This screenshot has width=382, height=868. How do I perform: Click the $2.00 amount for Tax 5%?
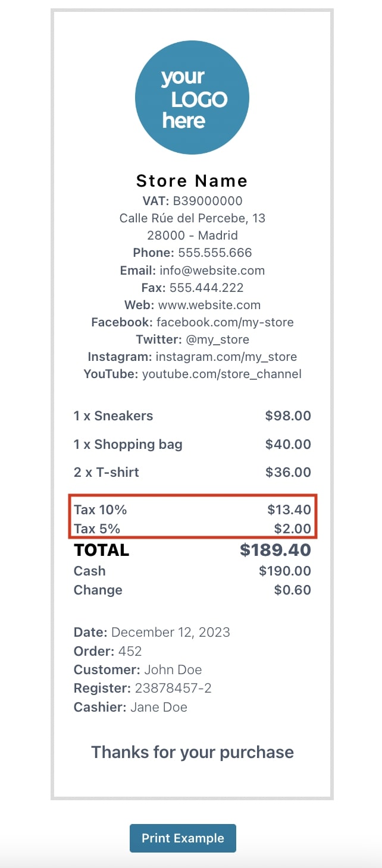[292, 529]
